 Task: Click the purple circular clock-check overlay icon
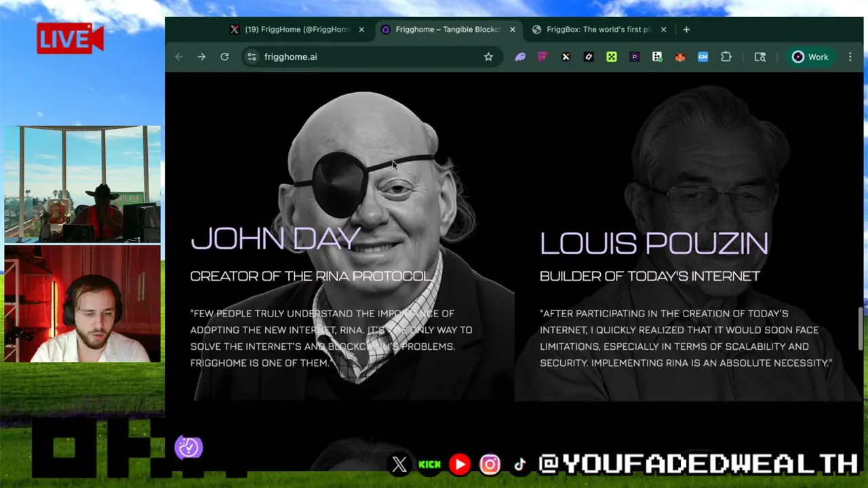[189, 447]
